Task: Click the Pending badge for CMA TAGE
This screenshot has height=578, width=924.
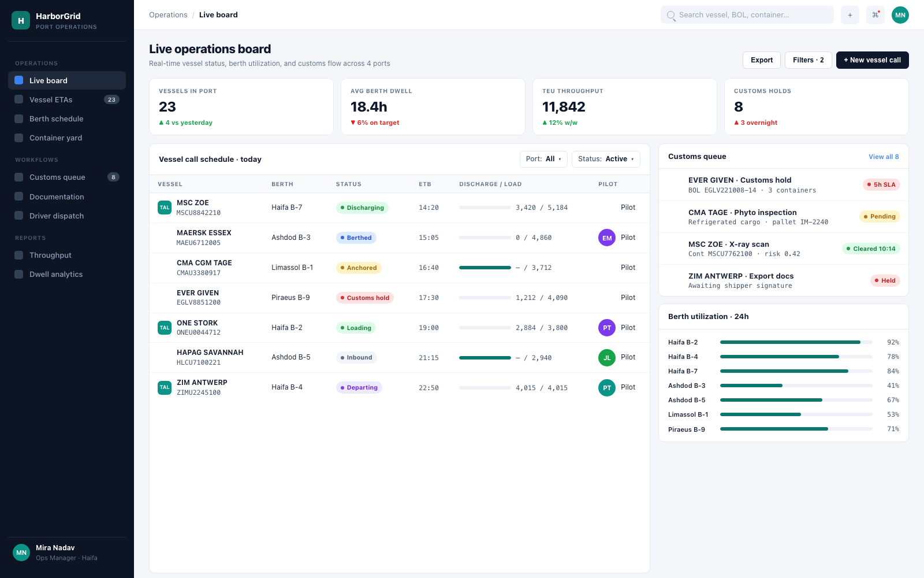Action: coord(880,217)
